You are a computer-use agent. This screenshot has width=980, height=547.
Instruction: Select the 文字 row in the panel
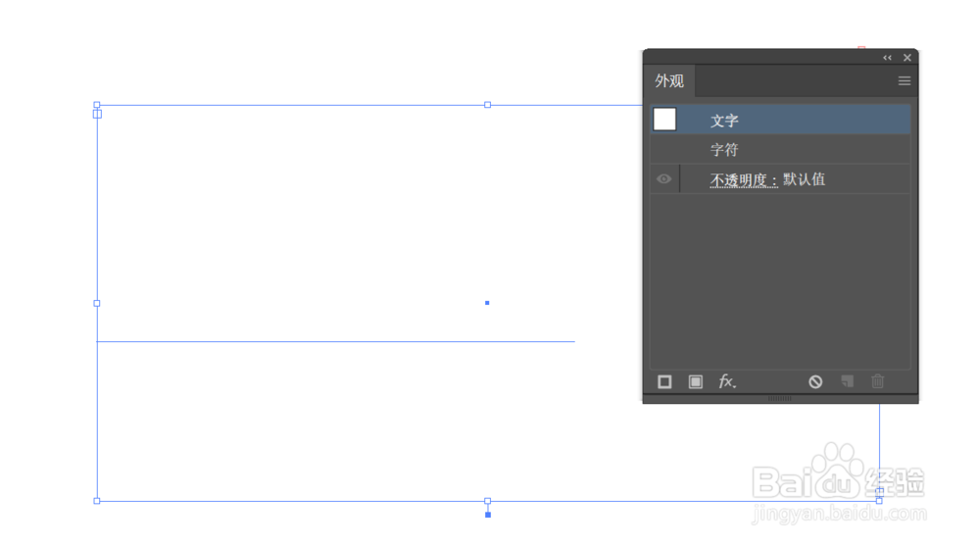point(780,120)
